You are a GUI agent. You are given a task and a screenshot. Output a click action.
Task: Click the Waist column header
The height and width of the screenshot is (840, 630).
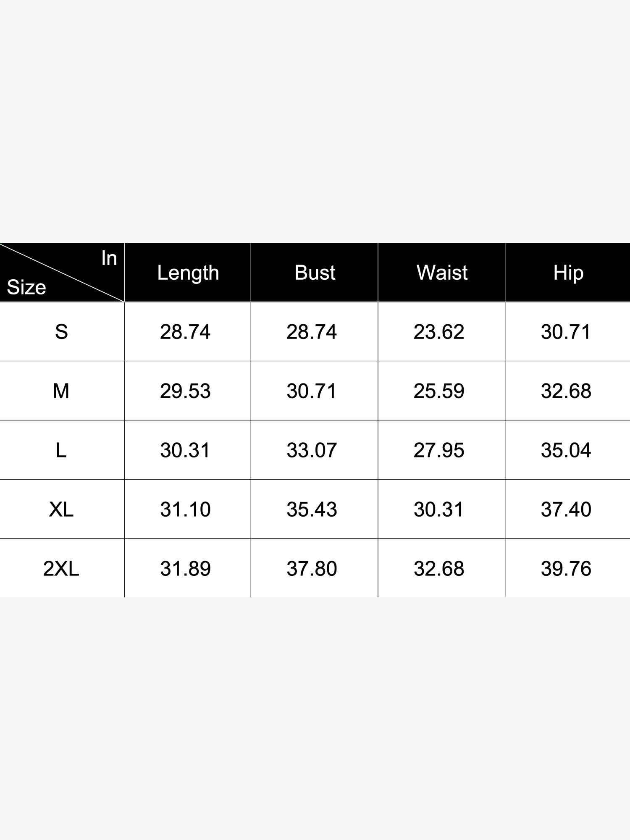point(441,273)
